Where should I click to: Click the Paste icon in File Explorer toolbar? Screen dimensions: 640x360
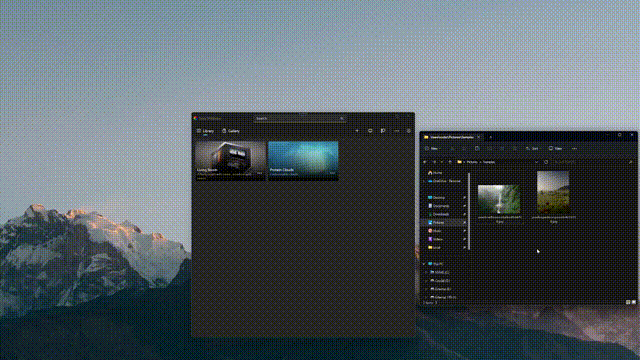click(x=477, y=149)
